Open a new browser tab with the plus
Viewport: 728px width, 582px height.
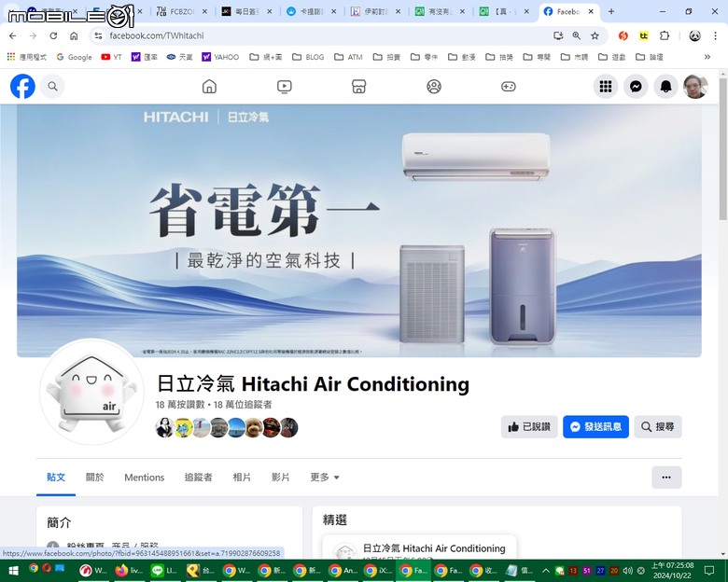pos(611,11)
